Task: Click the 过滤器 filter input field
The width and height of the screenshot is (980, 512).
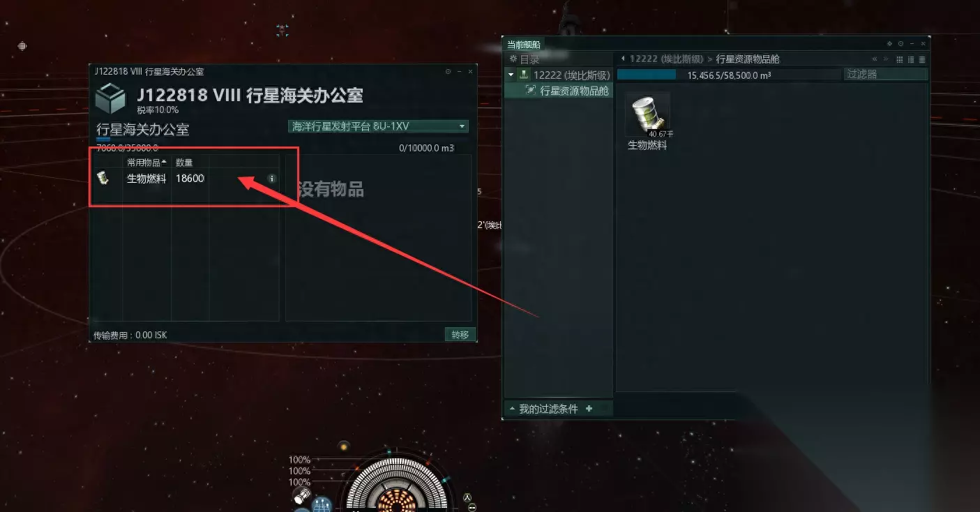Action: (885, 74)
